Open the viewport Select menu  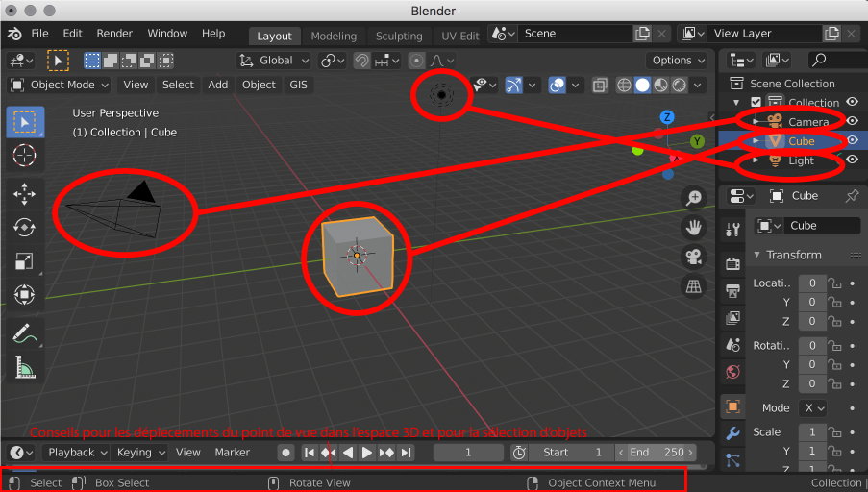pos(178,85)
